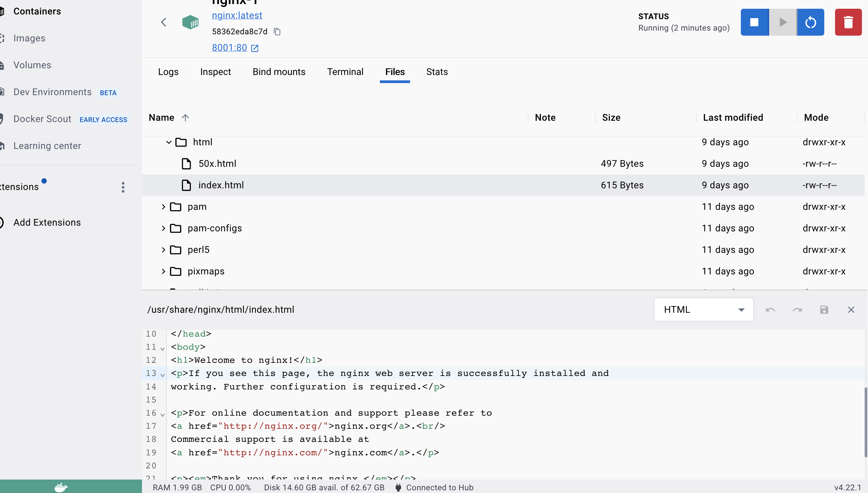Open the external link icon next to 8001:80
The image size is (868, 493).
(x=255, y=48)
